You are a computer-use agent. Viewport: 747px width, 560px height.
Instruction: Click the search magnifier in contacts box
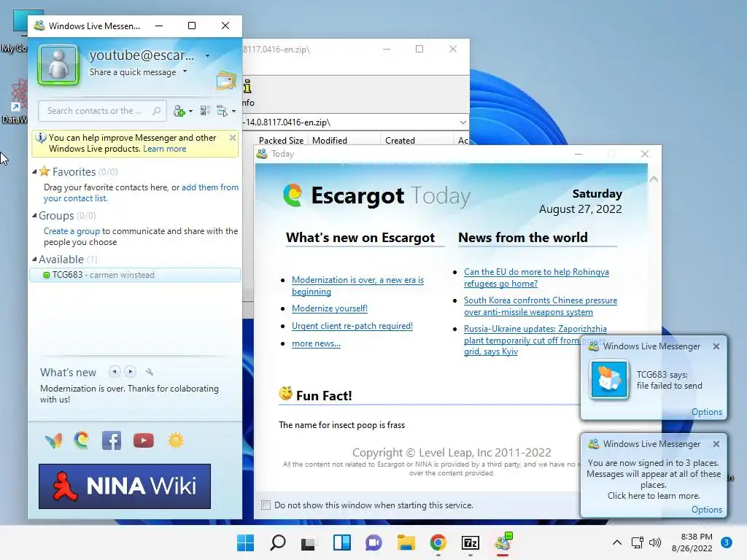click(156, 111)
